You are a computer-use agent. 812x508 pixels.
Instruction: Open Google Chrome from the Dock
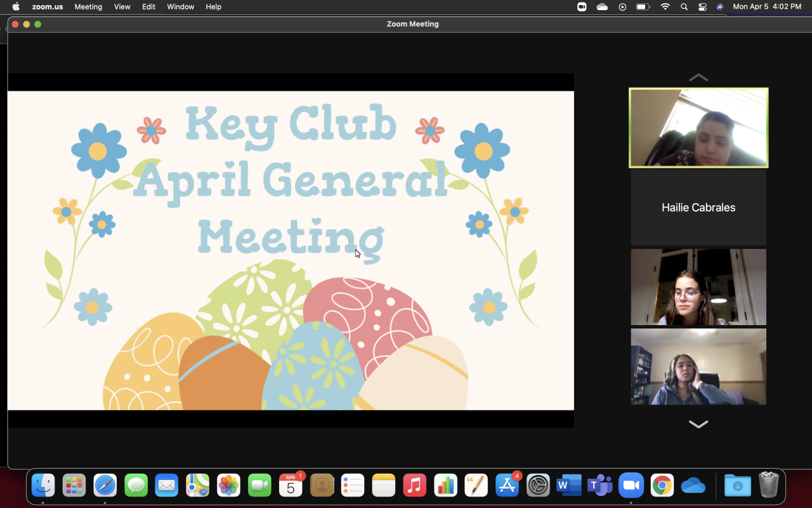[662, 486]
